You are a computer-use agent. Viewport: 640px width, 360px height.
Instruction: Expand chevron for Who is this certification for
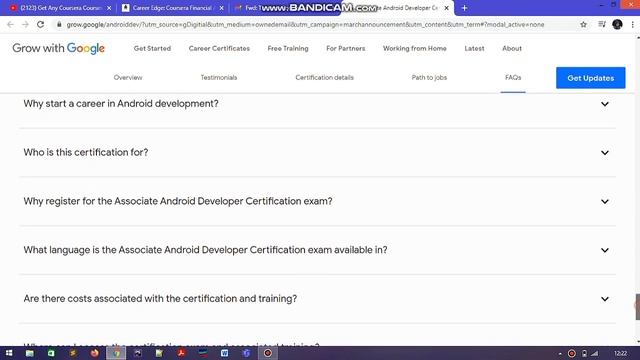(x=605, y=153)
